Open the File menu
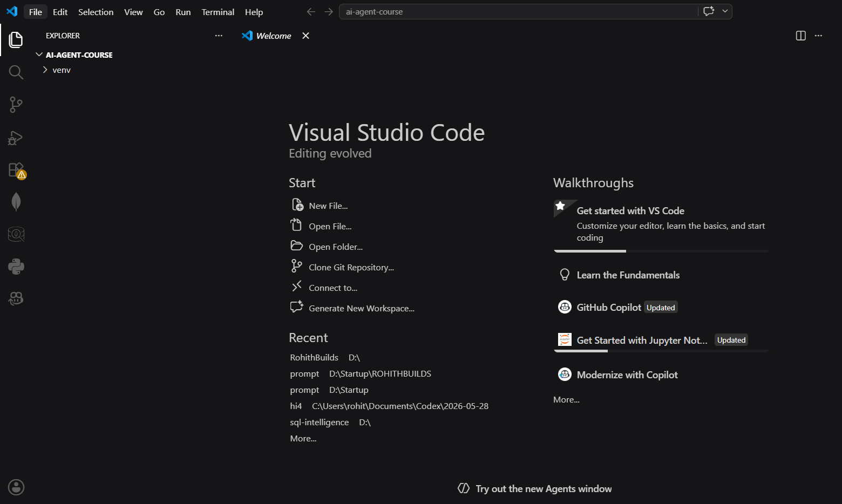Screen dimensions: 842x504 click(36, 12)
